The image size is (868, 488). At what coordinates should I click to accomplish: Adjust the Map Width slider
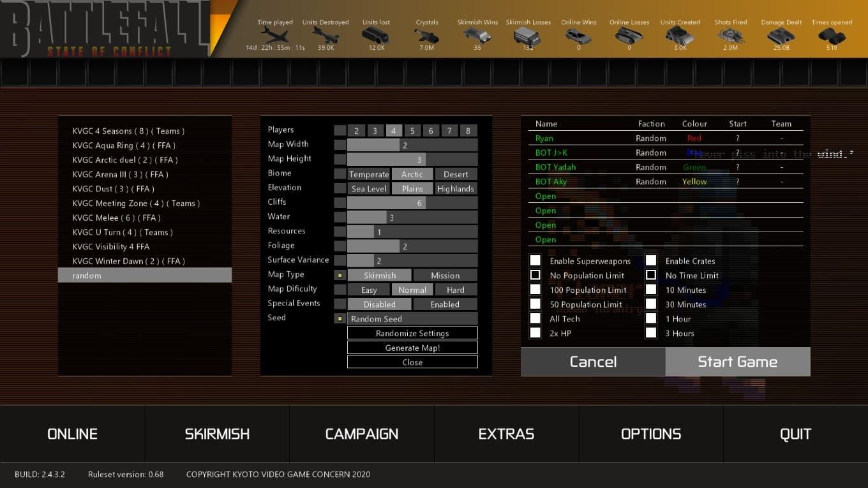412,145
